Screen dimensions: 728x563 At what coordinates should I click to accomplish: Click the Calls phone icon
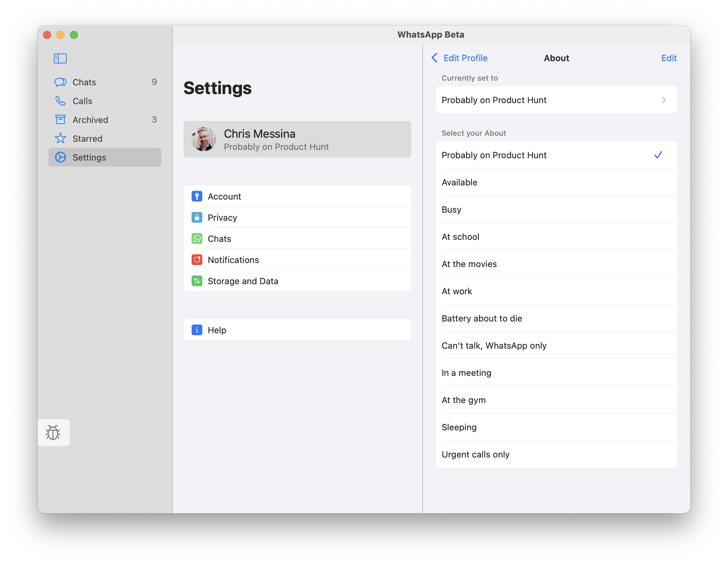60,101
